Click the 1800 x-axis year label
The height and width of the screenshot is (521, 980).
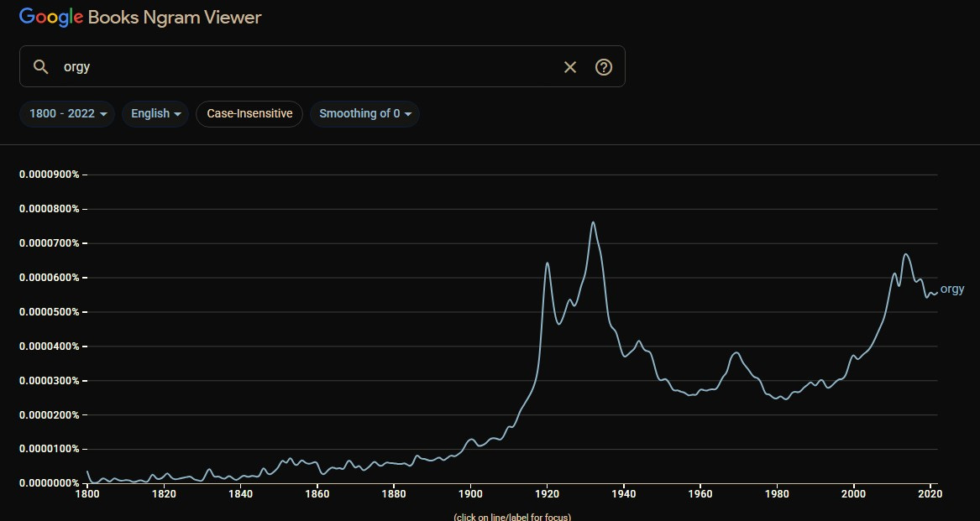tap(87, 493)
